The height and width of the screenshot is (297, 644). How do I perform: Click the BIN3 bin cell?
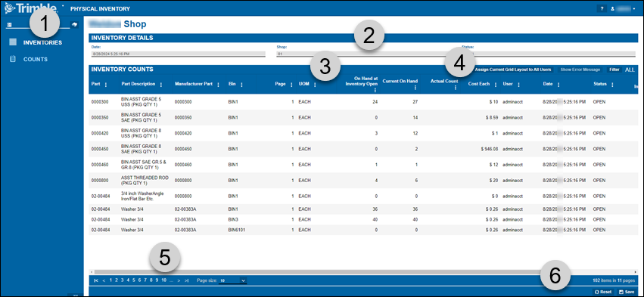(x=233, y=219)
